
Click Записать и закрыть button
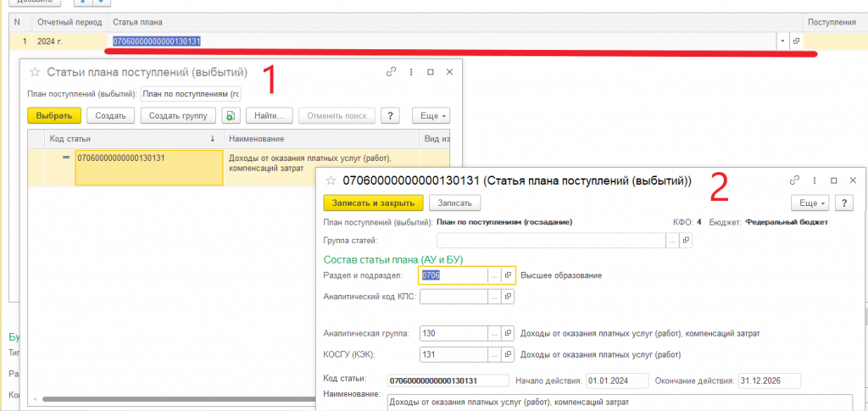pyautogui.click(x=373, y=203)
